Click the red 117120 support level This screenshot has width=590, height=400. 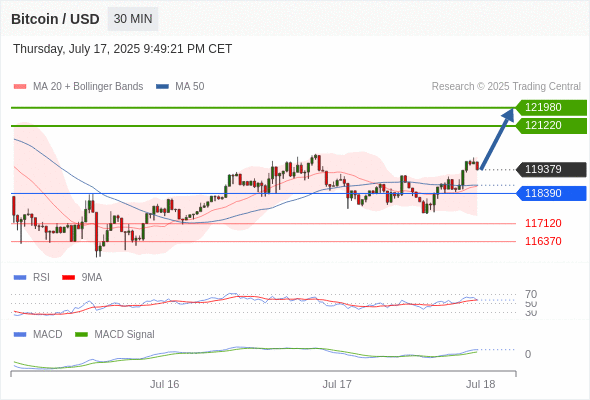(x=543, y=223)
